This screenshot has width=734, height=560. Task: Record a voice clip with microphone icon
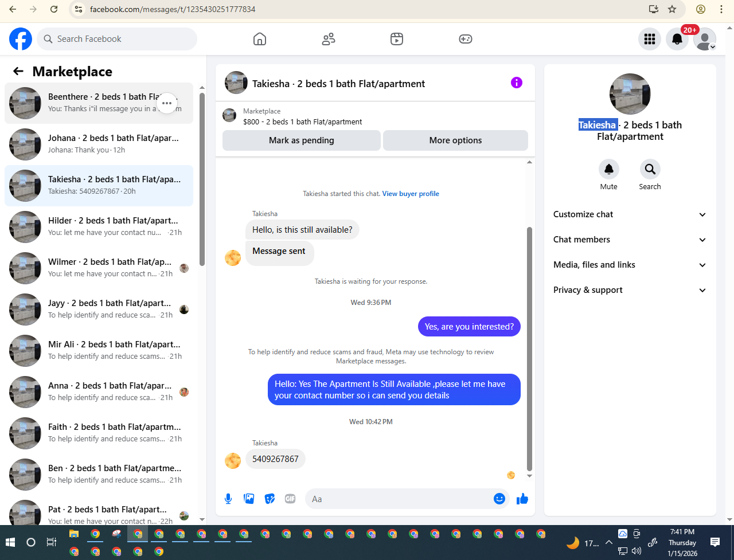click(228, 499)
